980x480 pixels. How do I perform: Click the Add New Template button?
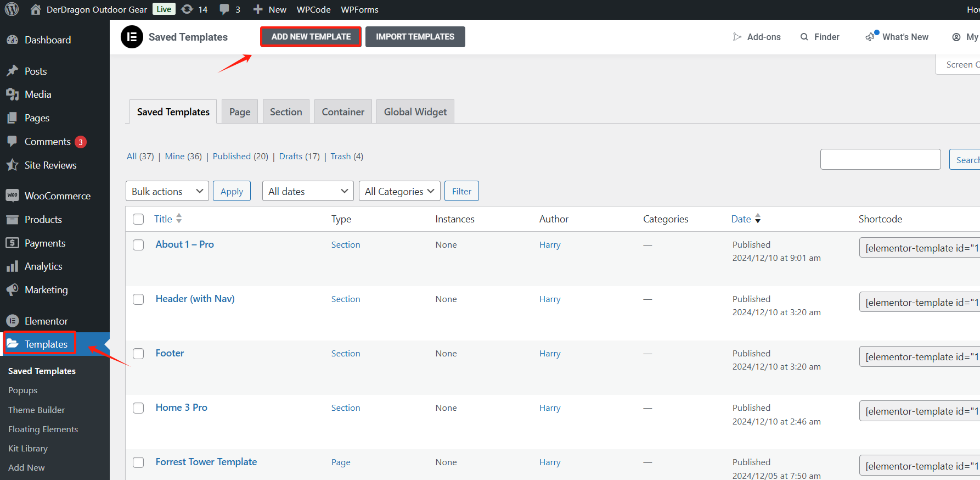coord(311,37)
